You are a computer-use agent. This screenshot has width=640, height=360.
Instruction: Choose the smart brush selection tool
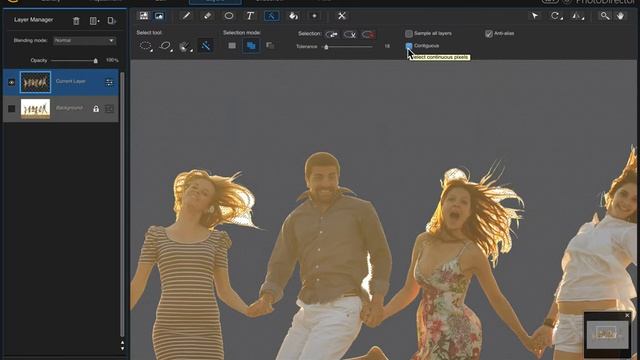[184, 46]
